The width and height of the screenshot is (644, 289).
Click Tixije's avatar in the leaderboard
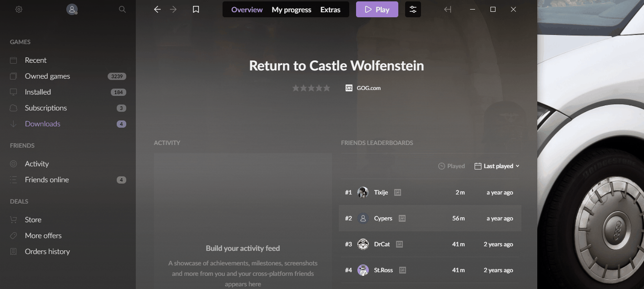[x=363, y=192]
